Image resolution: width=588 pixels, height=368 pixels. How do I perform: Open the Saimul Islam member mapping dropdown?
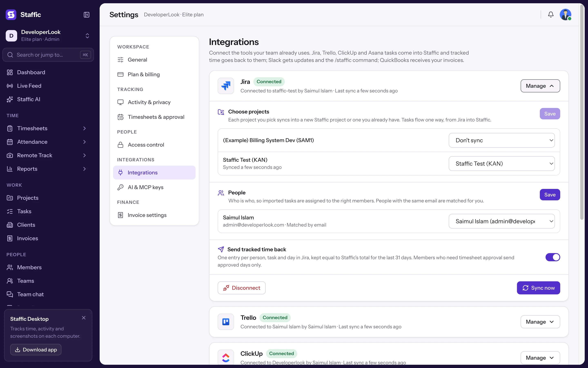[501, 221]
